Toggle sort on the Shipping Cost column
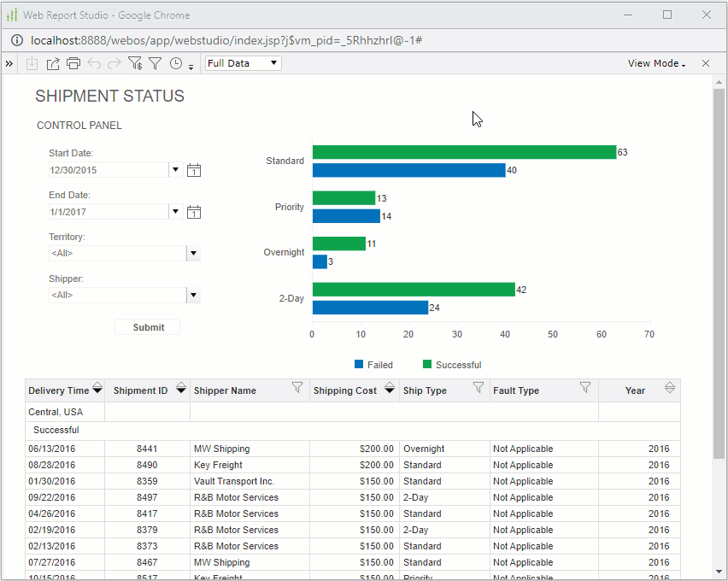728x581 pixels. pyautogui.click(x=389, y=388)
